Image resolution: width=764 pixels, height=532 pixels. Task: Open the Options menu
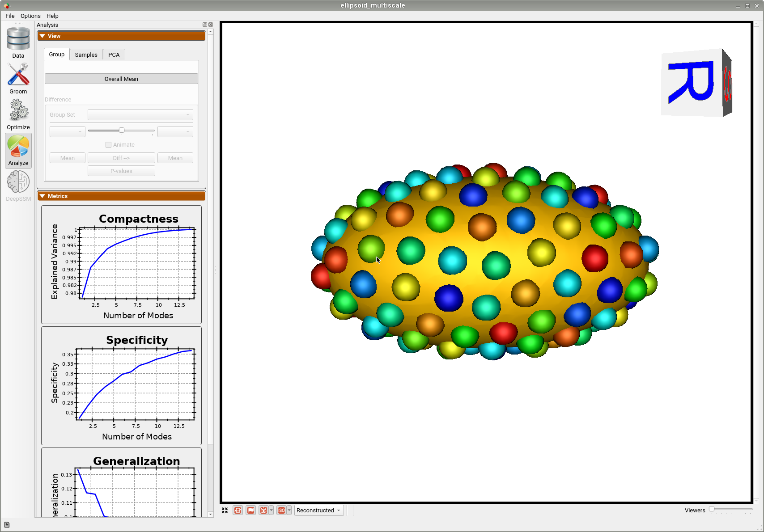click(30, 16)
